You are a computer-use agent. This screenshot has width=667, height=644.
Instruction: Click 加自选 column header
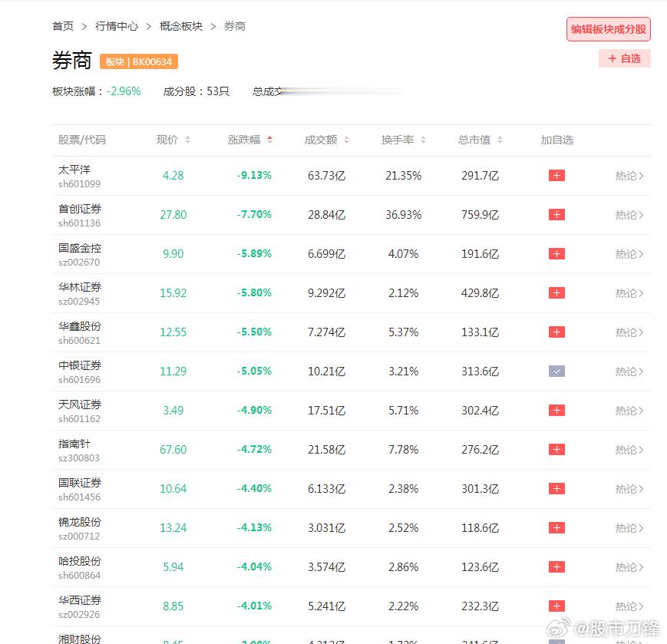(556, 140)
